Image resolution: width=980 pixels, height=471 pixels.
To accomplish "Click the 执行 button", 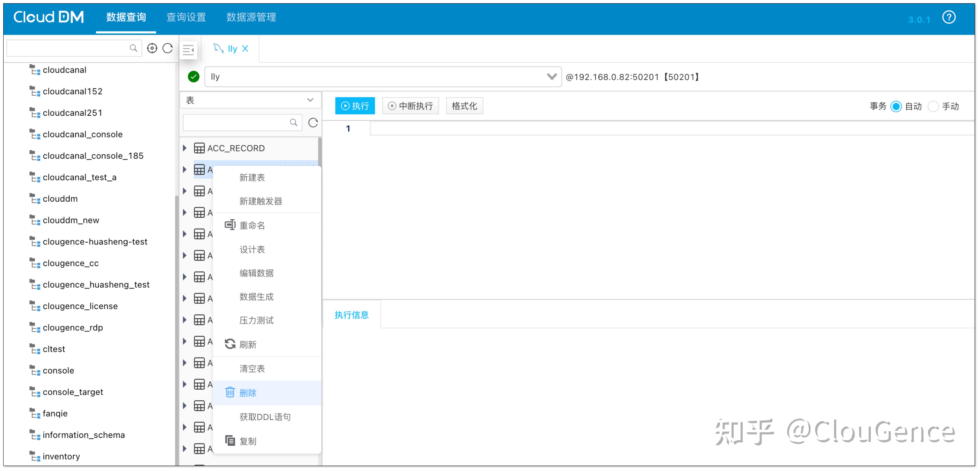I will [355, 106].
